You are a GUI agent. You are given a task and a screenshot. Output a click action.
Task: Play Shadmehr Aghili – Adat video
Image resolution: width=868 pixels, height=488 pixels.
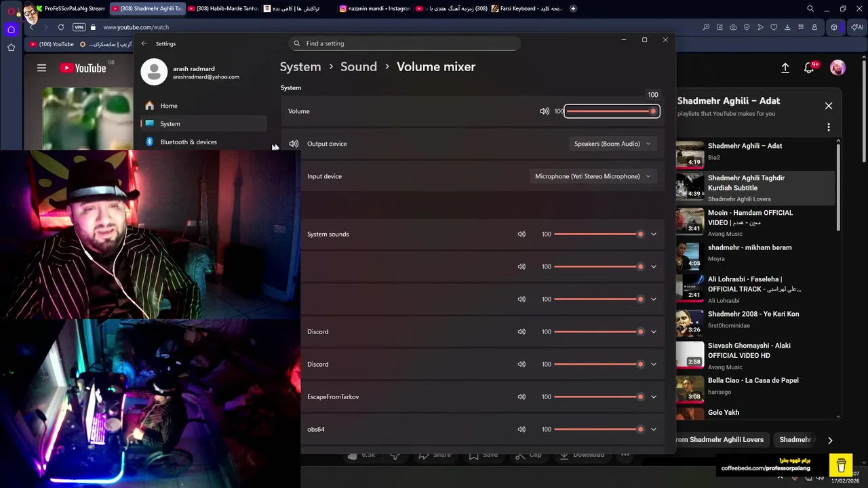[x=755, y=154]
